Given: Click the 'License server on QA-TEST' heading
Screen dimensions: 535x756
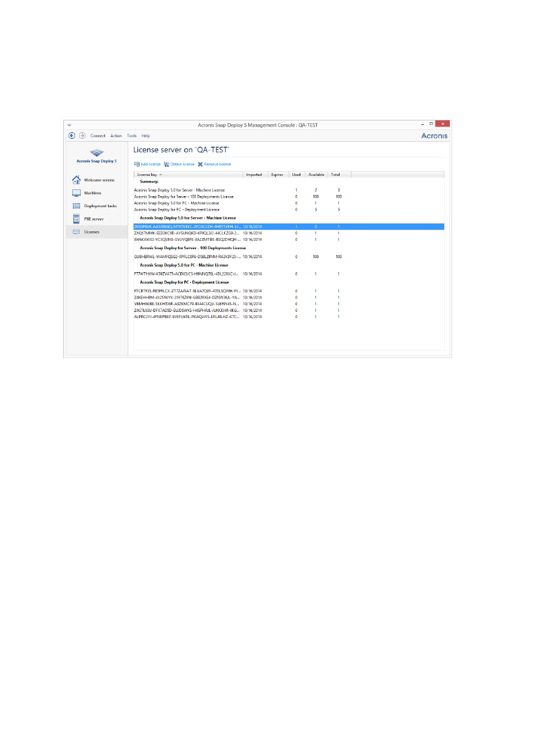Looking at the screenshot, I should click(x=181, y=150).
